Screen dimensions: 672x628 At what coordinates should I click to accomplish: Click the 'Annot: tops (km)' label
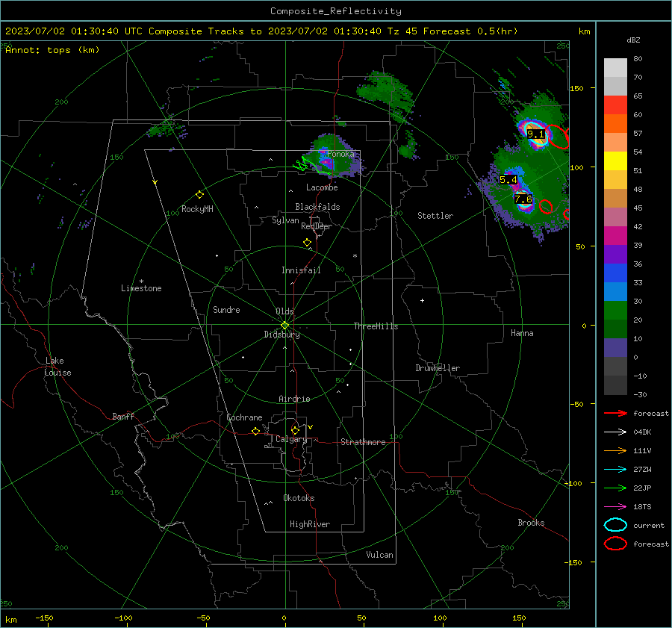[x=52, y=50]
